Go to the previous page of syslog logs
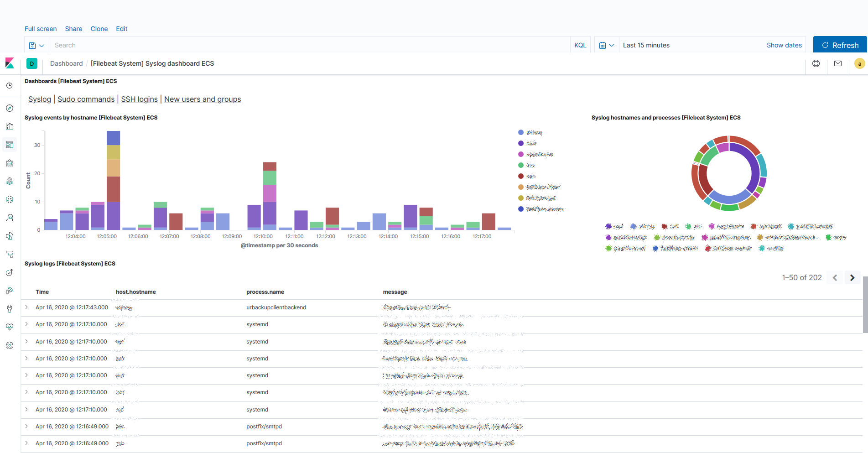 pyautogui.click(x=835, y=277)
